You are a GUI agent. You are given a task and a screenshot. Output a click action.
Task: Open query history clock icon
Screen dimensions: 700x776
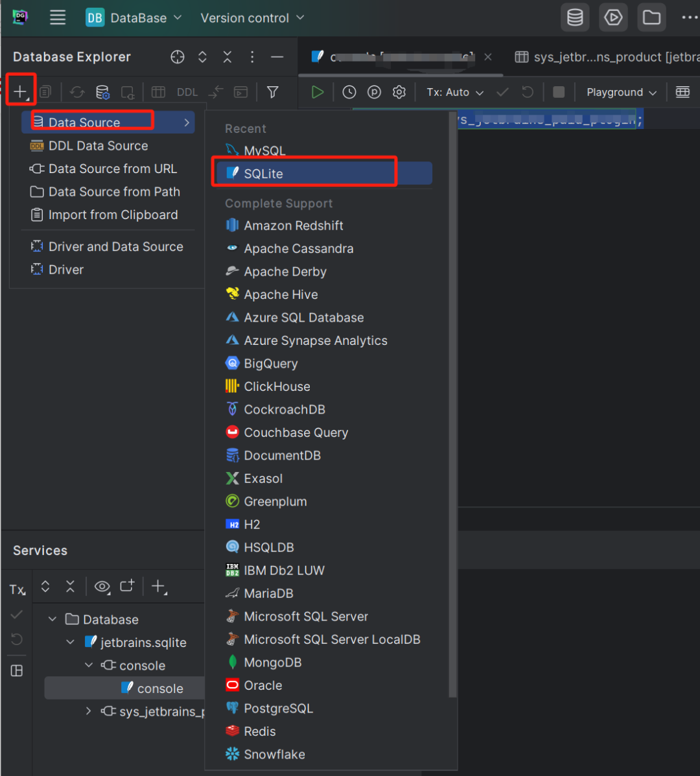349,92
